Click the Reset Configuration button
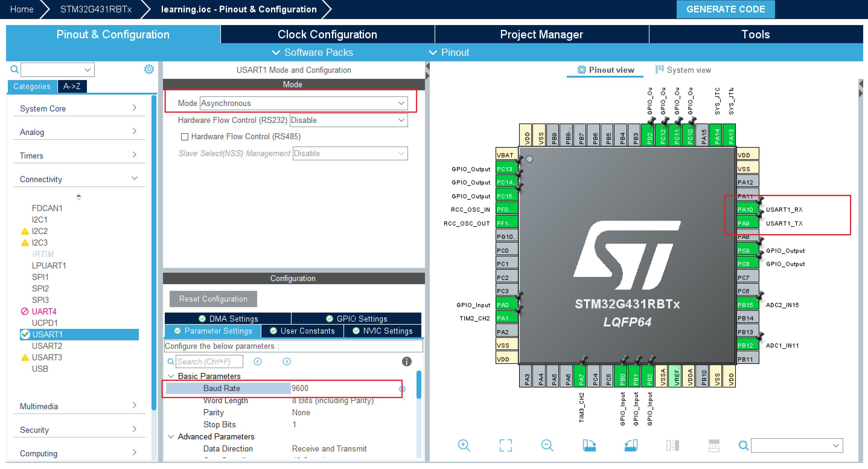Screen dimensions: 868x469 tap(213, 299)
